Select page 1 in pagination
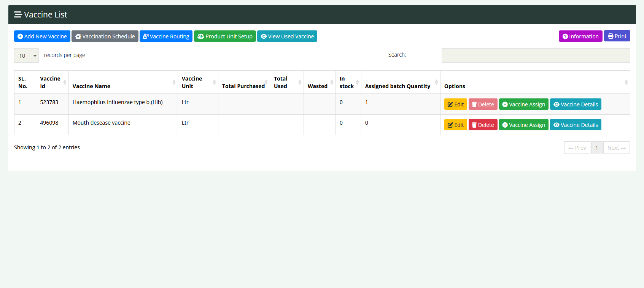This screenshot has width=644, height=288. click(596, 148)
